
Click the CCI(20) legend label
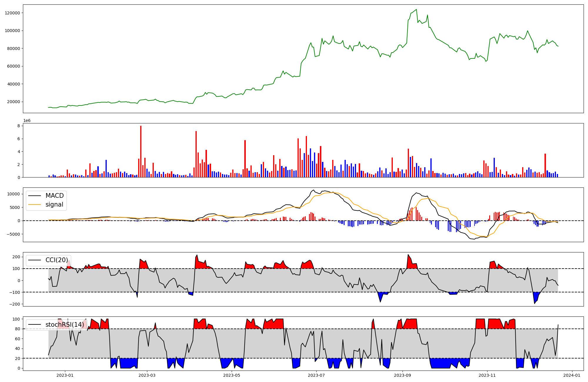(56, 260)
